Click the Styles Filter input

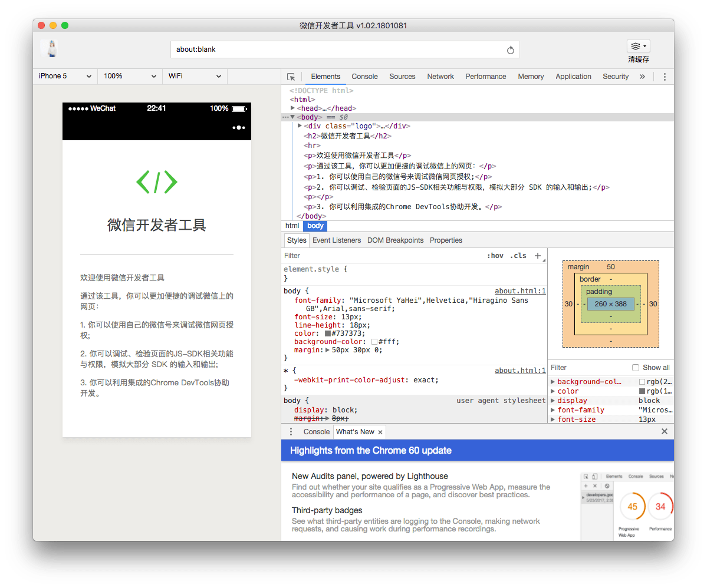point(383,256)
